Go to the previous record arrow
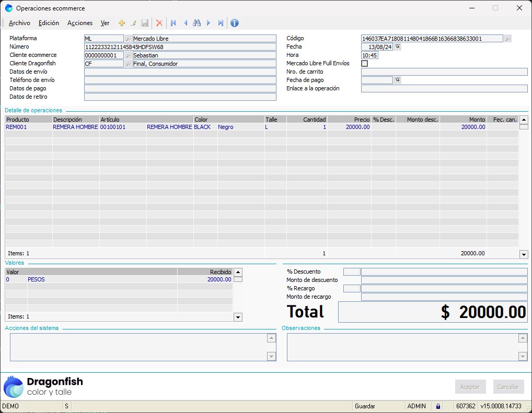 [x=185, y=23]
